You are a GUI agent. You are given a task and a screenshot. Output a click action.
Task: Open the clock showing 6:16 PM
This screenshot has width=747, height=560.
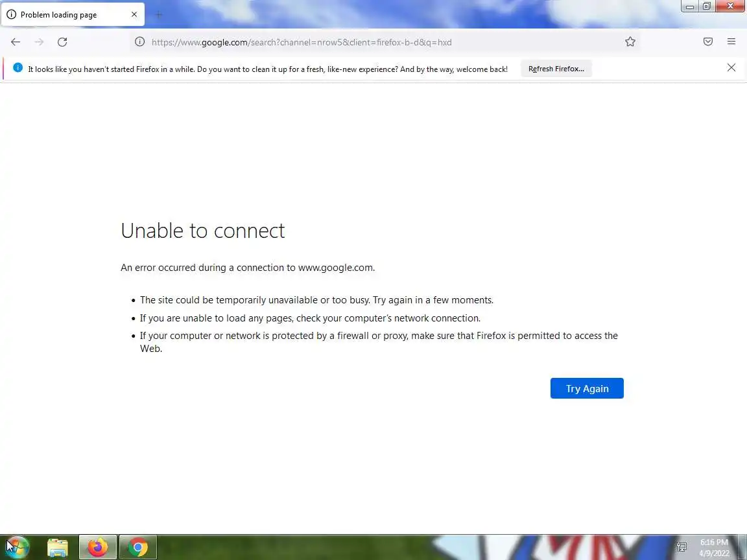(x=714, y=548)
